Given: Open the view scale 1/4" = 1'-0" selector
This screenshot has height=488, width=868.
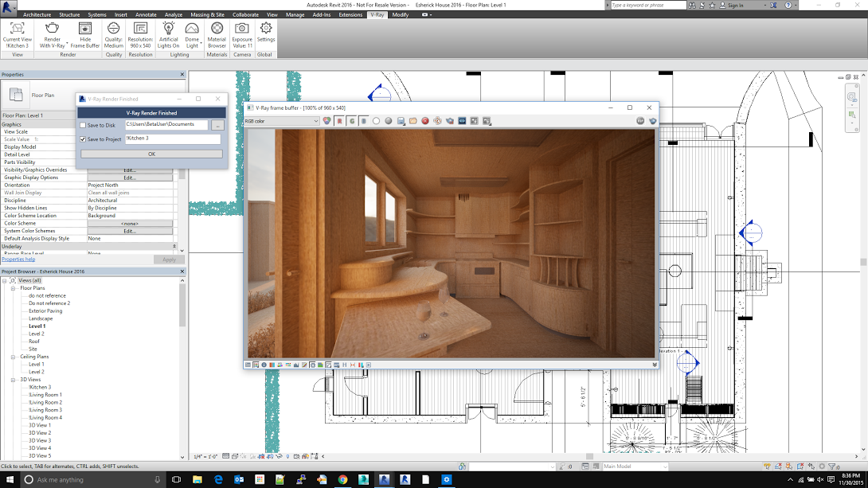Looking at the screenshot, I should (205, 456).
